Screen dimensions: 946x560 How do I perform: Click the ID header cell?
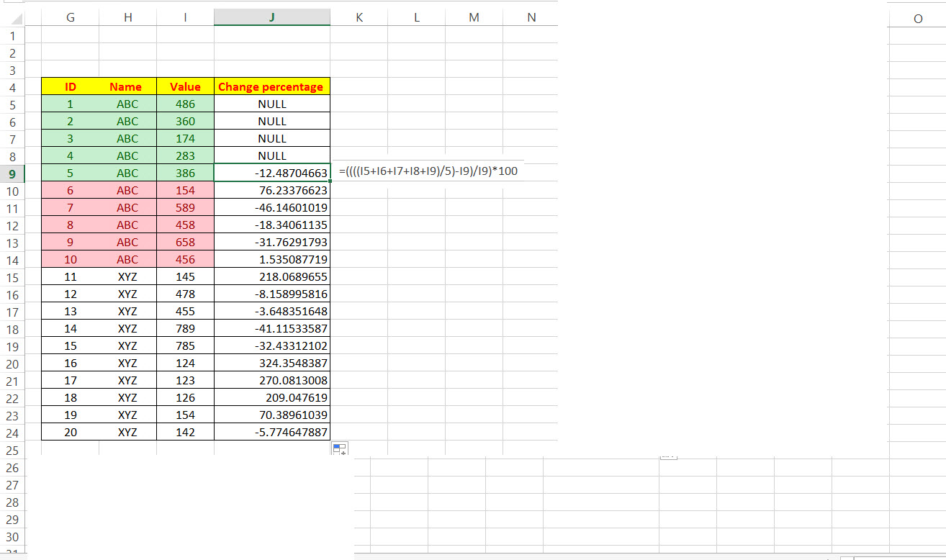[x=71, y=86]
